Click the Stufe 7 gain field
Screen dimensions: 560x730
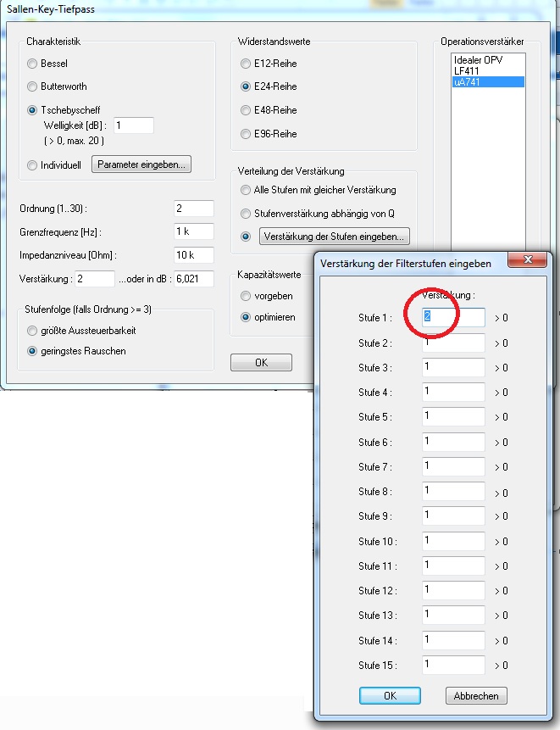coord(453,466)
